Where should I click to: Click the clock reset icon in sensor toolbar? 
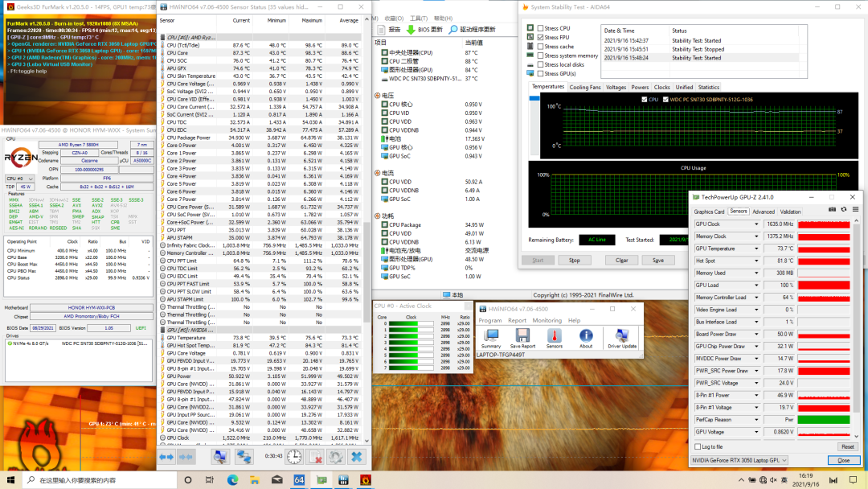(294, 456)
